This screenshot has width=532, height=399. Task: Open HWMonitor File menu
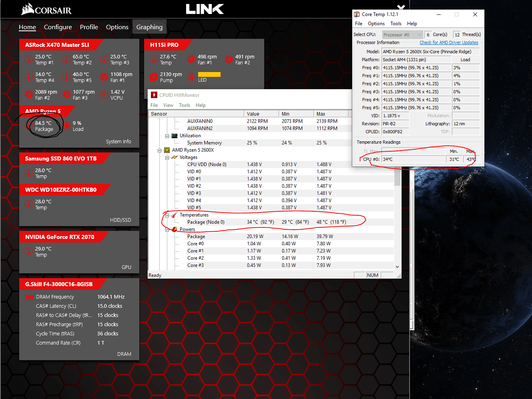coord(154,105)
